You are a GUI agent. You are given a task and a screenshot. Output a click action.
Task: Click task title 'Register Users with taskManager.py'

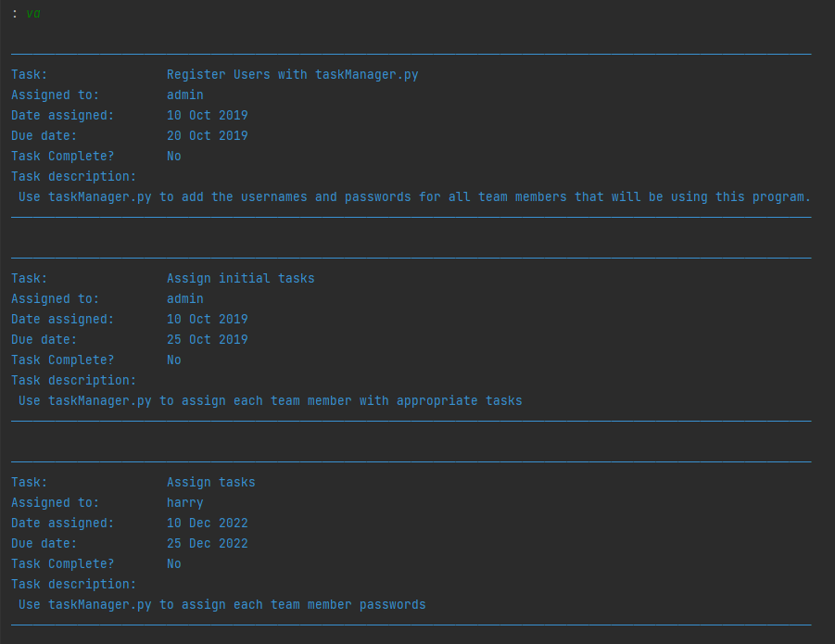292,74
